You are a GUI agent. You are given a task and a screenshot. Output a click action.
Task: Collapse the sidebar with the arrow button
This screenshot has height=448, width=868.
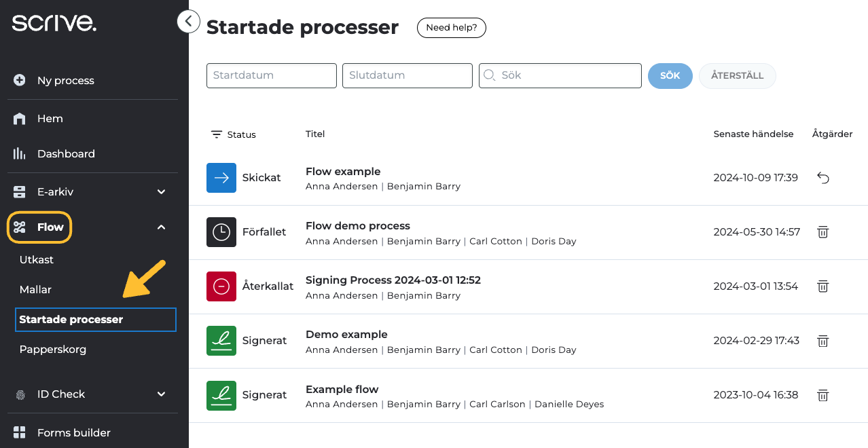point(188,22)
